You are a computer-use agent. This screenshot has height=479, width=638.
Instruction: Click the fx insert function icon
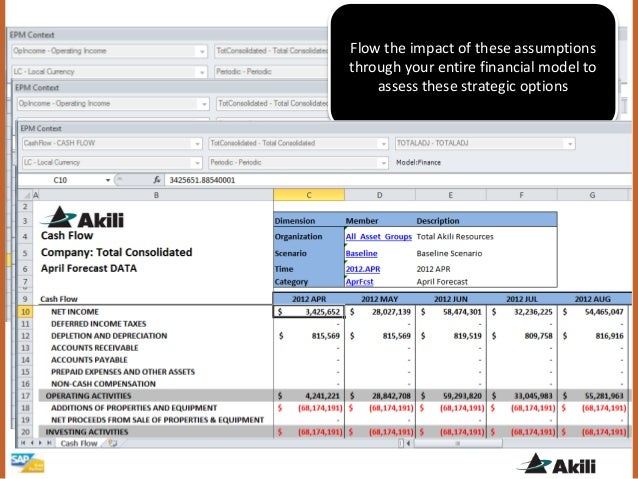[157, 180]
